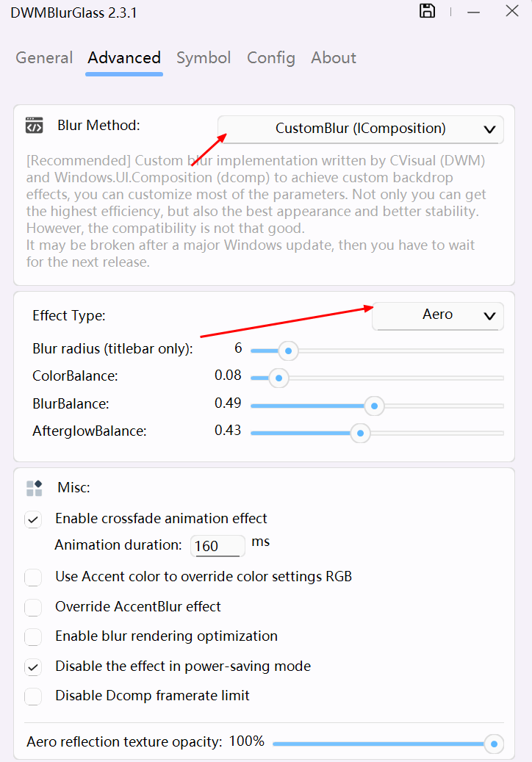The image size is (532, 762).
Task: Uncheck Disable the effect in power-saving mode
Action: [33, 667]
